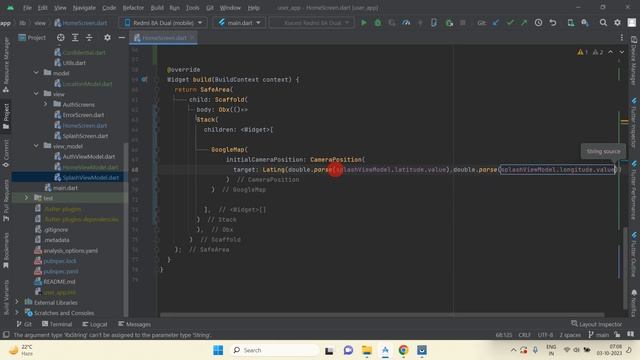Screen dimensions: 640x360
Task: Expand External Libraries node
Action: click(x=17, y=302)
